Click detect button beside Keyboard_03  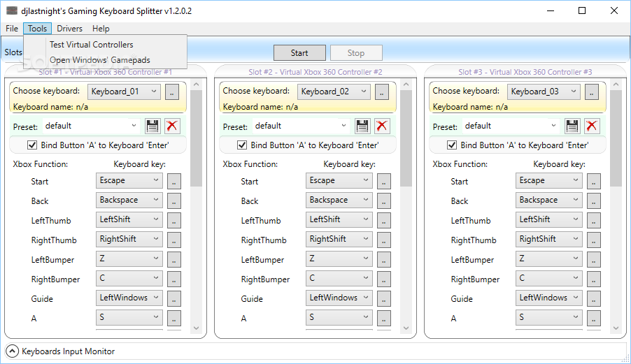[x=592, y=92]
